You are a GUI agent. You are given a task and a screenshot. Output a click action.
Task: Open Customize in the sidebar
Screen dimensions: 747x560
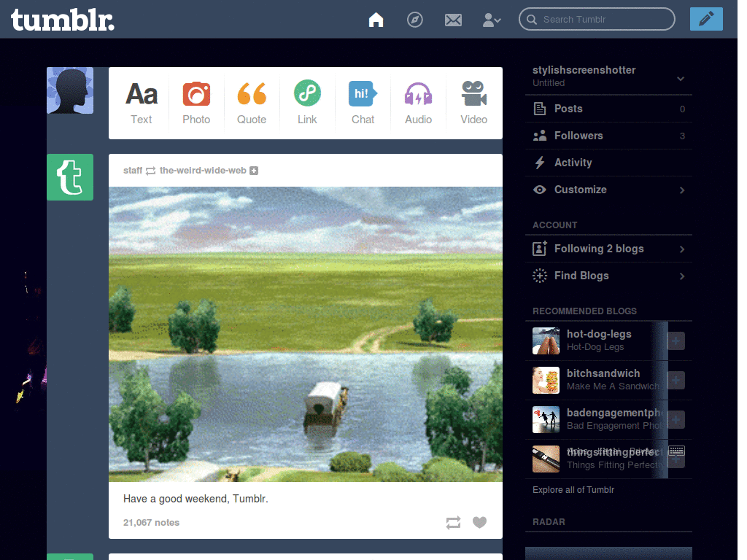click(x=608, y=190)
